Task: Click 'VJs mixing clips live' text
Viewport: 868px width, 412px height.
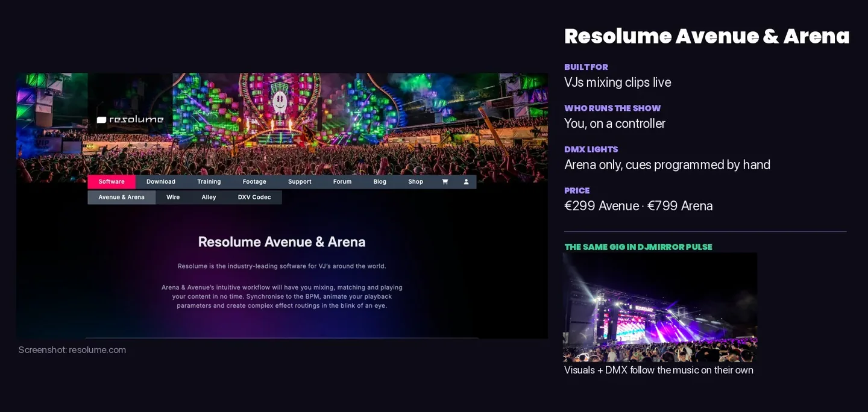Action: tap(618, 83)
